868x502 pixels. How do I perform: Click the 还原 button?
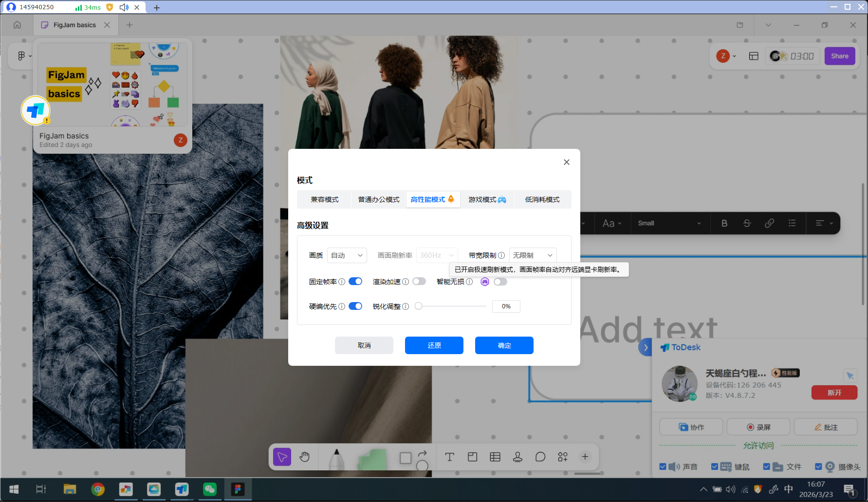(x=434, y=345)
